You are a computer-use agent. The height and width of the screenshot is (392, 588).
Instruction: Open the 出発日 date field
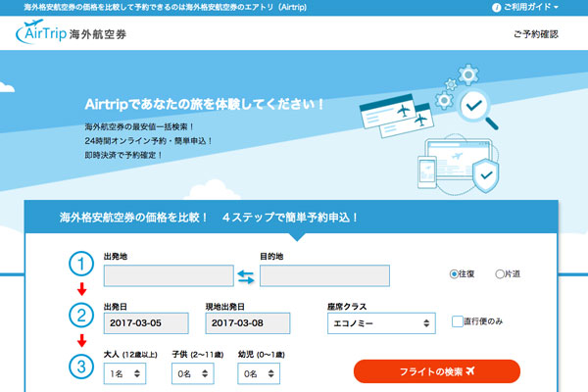pyautogui.click(x=146, y=323)
